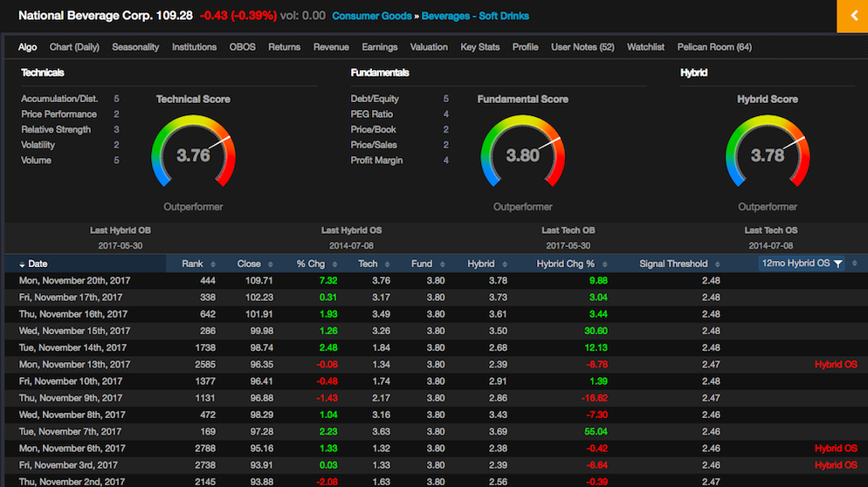Toggle Date column sort arrow

click(x=22, y=264)
